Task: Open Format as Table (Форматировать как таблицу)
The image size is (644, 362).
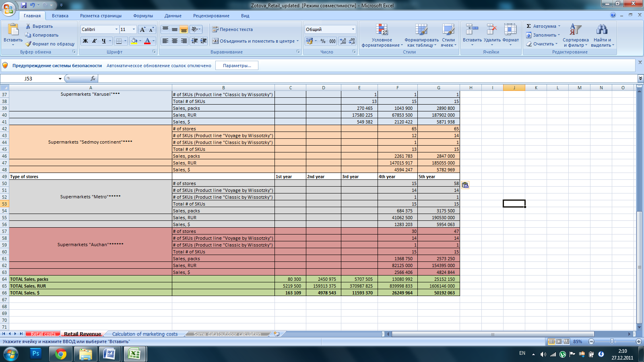Action: click(421, 35)
